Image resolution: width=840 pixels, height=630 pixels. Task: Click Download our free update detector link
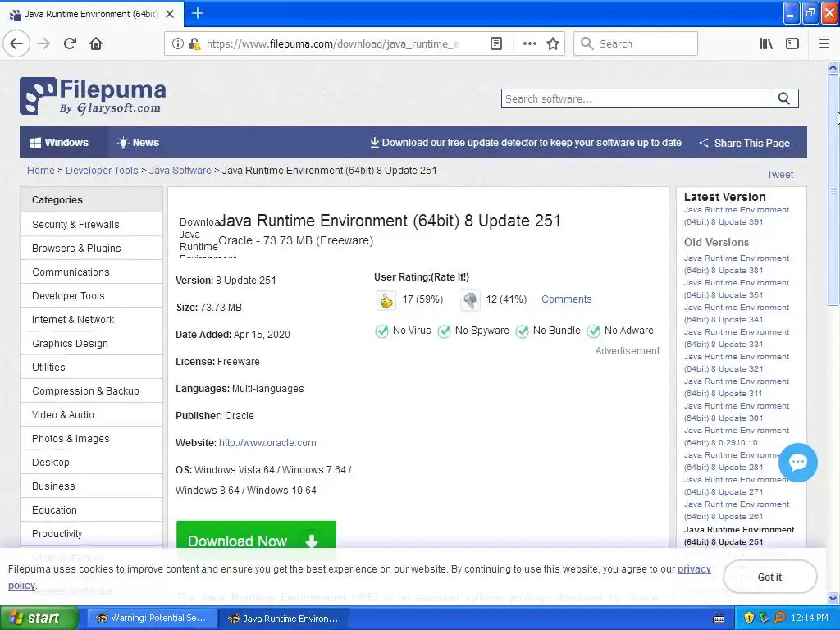tap(526, 143)
